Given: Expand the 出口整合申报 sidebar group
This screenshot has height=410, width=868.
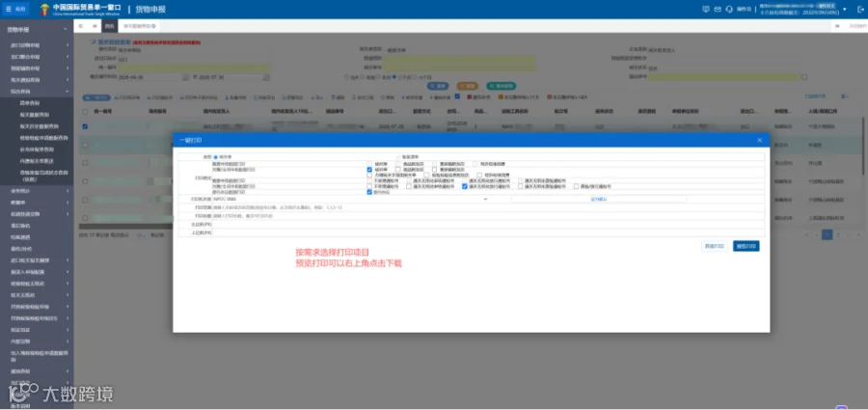Looking at the screenshot, I should 37,57.
